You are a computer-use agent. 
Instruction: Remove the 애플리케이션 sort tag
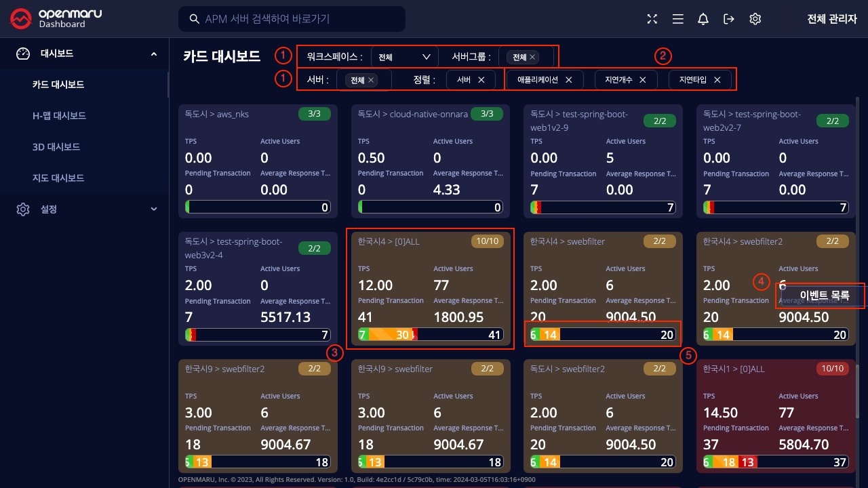click(569, 80)
